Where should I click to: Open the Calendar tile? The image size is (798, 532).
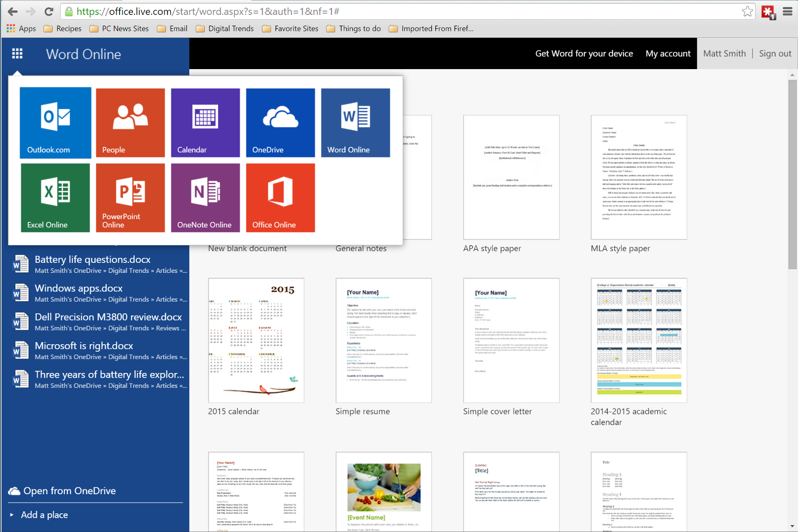(x=205, y=123)
